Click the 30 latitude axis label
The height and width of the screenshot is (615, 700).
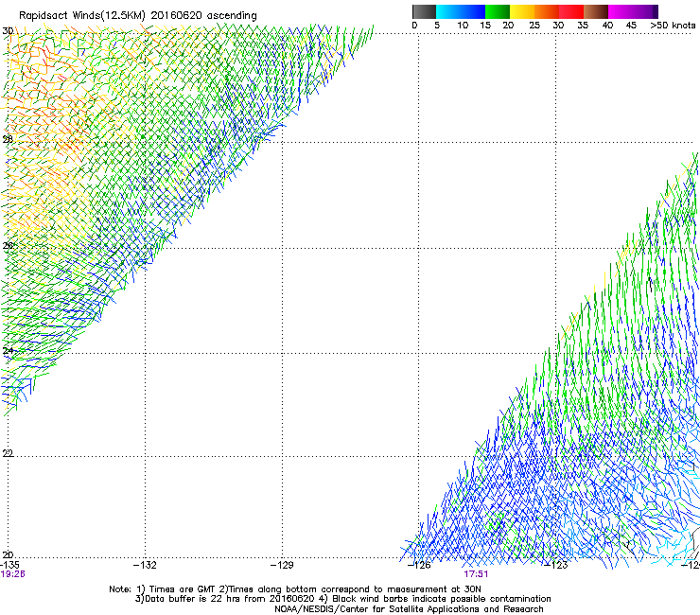[8, 31]
